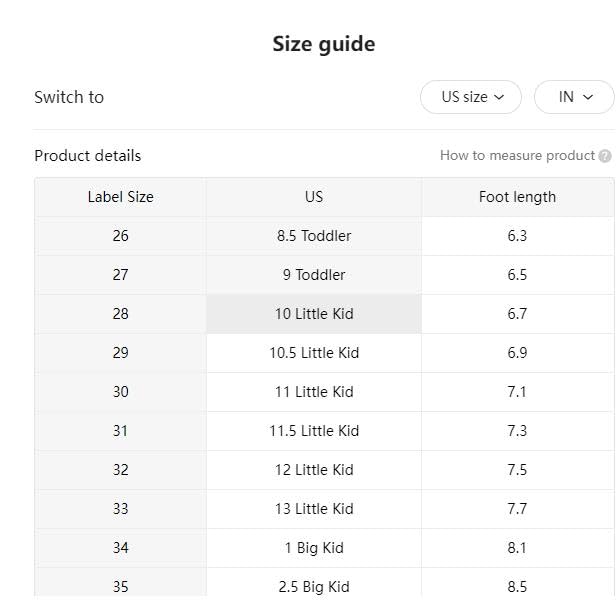Click the 9 Toddler cell
Image resolution: width=616 pixels, height=610 pixels.
pos(314,275)
